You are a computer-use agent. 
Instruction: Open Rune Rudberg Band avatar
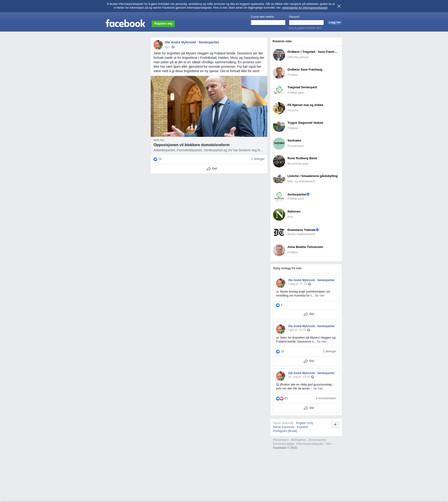(x=279, y=161)
